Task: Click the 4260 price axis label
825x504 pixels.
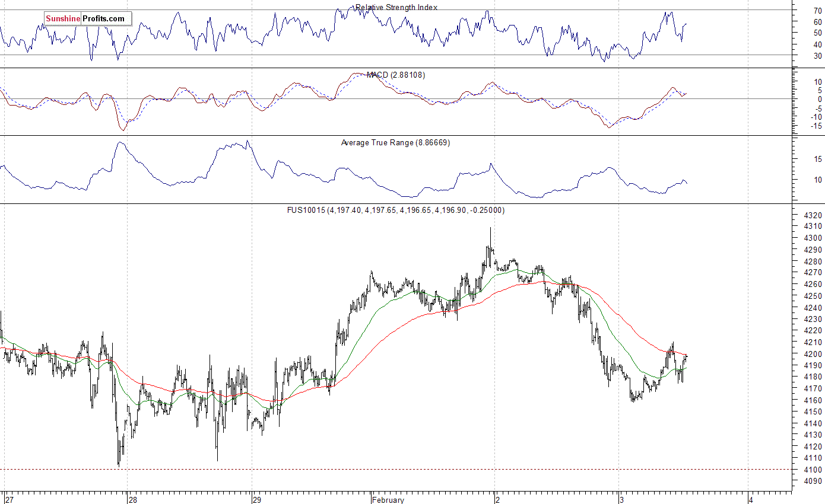Action: point(814,285)
